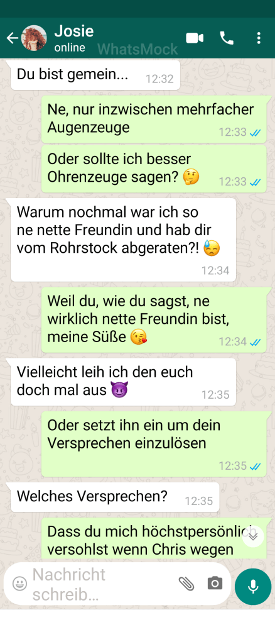275x644 pixels.
Task: Open the three-dot options menu
Action: [x=258, y=38]
